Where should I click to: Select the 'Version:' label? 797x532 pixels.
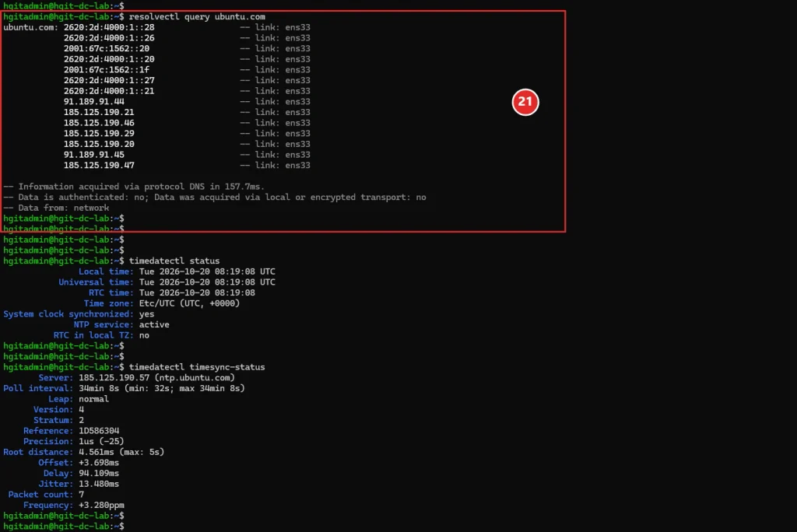point(53,410)
